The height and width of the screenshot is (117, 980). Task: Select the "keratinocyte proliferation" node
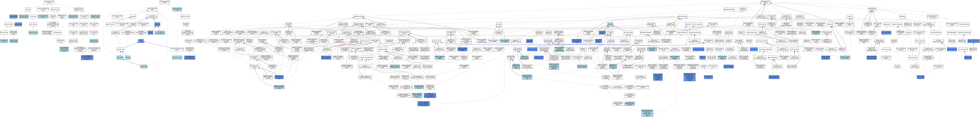point(530,41)
